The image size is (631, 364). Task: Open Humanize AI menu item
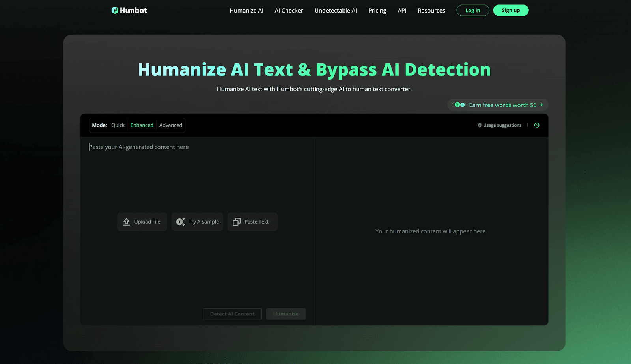click(x=246, y=11)
